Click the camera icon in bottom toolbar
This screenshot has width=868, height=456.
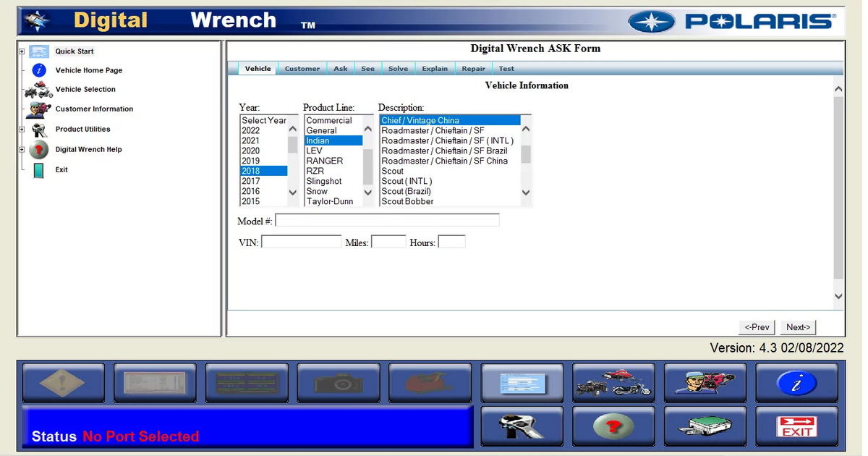coord(338,383)
